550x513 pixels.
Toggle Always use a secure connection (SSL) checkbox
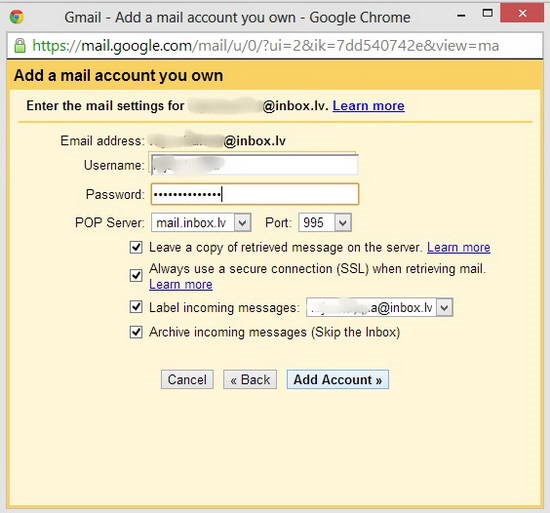point(136,275)
